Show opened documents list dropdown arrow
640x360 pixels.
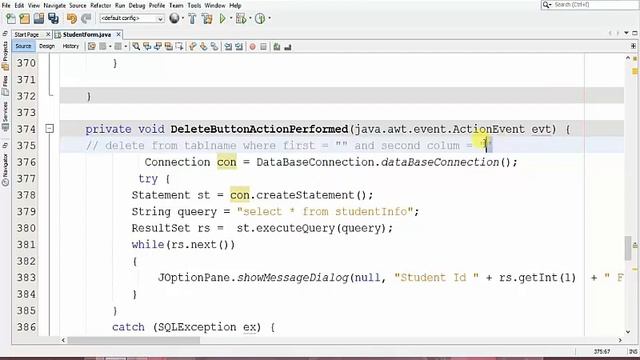click(626, 33)
